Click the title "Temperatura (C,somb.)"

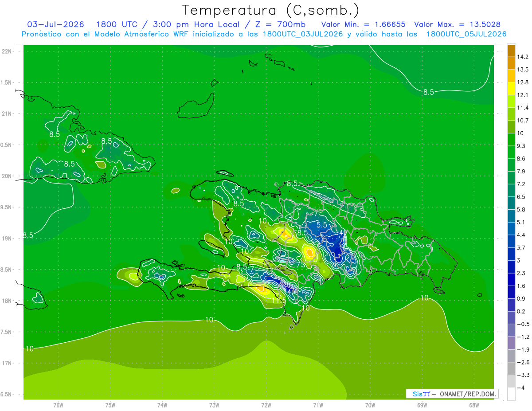[270, 10]
